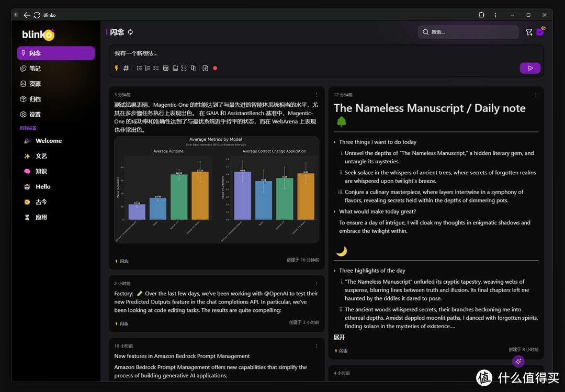This screenshot has height=392, width=565.
Task: Click the refresh icon beside 闪念 title
Action: (x=130, y=32)
